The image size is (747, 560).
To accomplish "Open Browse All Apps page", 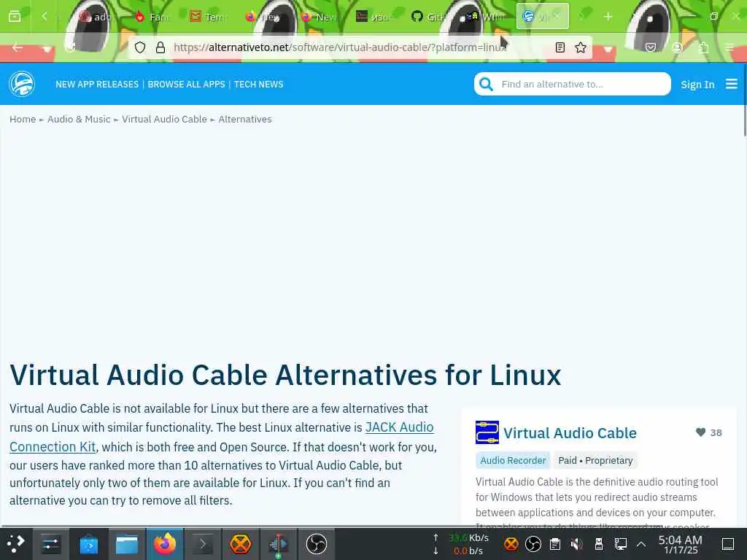I will coord(186,85).
